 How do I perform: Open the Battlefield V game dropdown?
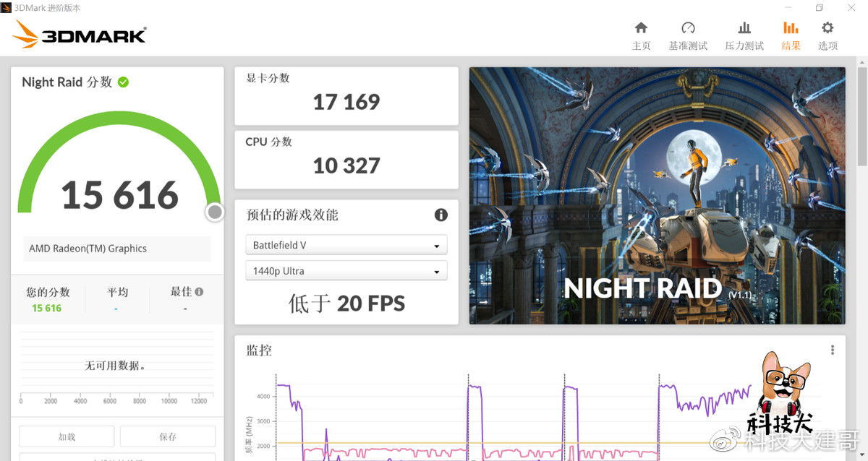point(346,245)
